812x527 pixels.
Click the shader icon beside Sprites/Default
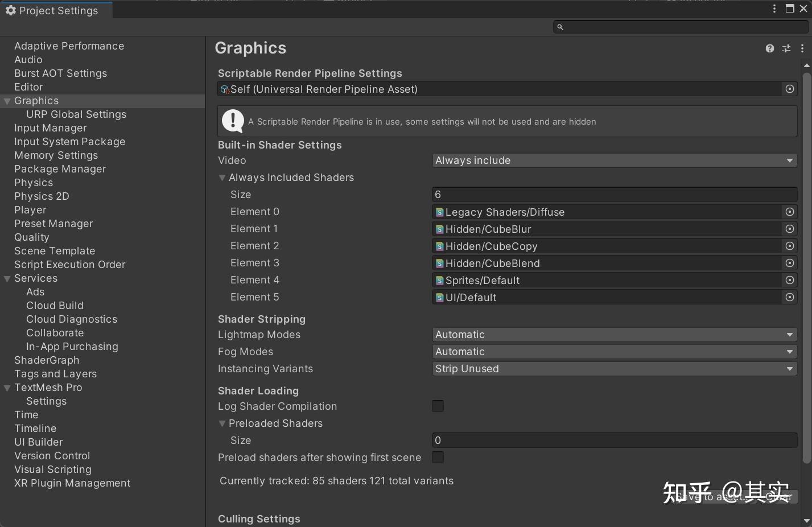tap(439, 280)
